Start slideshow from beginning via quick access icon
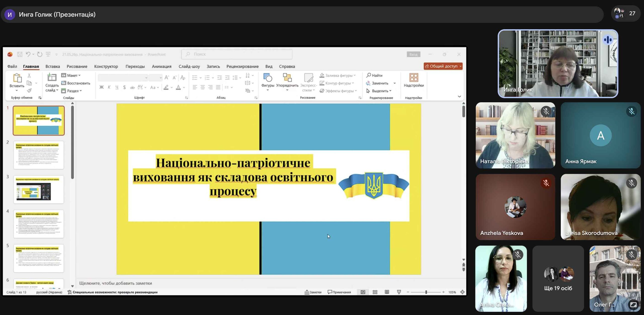 (48, 54)
